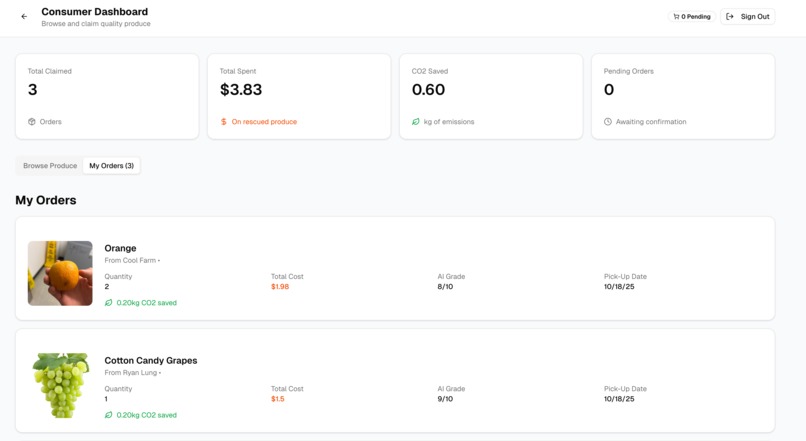Click the quantity value 2 for Orange
Image resolution: width=806 pixels, height=441 pixels.
107,287
